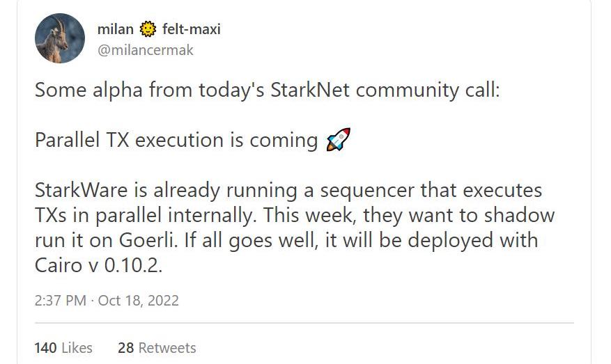Viewport: 611px width, 364px height.
Task: Click the 'Parallel TX execution is coming' line
Action: 176,140
